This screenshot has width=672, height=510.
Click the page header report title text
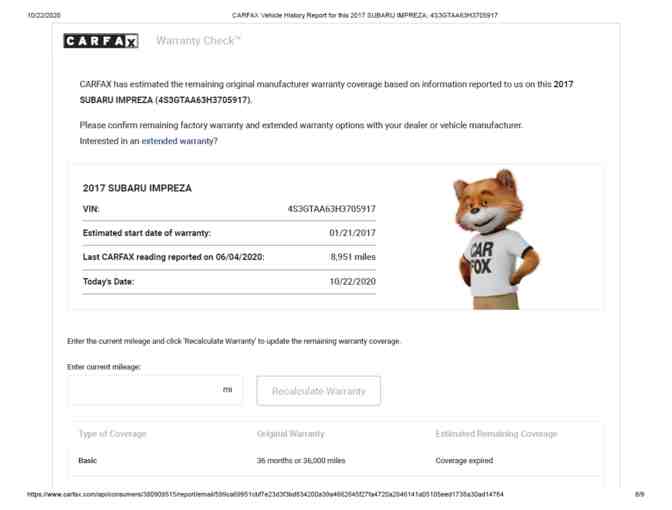[365, 15]
